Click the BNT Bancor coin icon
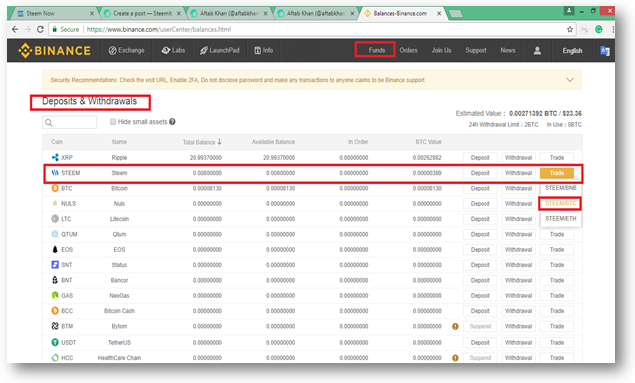This screenshot has width=635, height=383. point(55,280)
